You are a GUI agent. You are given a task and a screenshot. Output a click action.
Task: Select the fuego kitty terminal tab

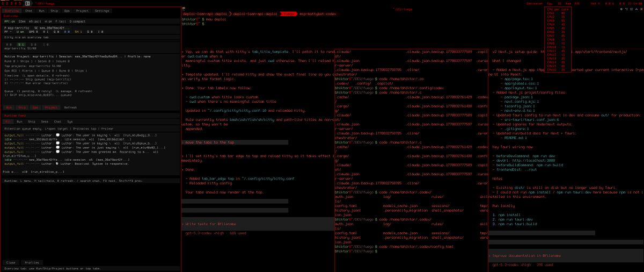point(289,13)
